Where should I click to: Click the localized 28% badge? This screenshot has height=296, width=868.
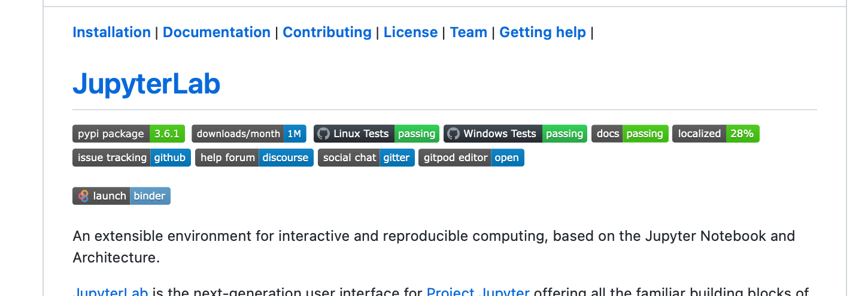pos(716,134)
